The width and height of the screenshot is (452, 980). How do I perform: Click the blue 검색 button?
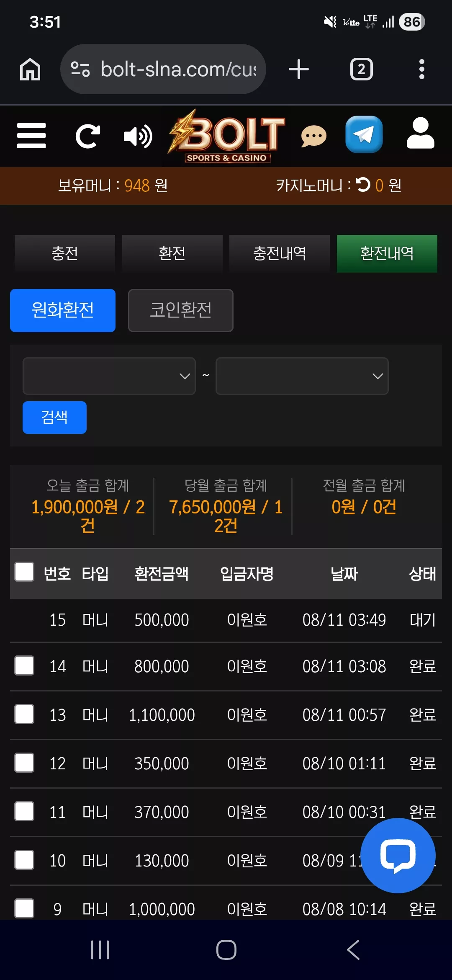[x=54, y=418]
